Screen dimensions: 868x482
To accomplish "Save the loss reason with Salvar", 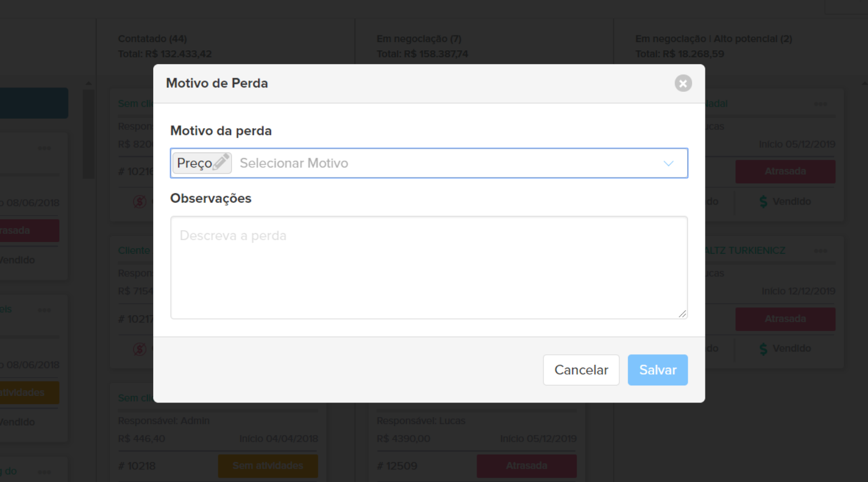I will (x=657, y=370).
